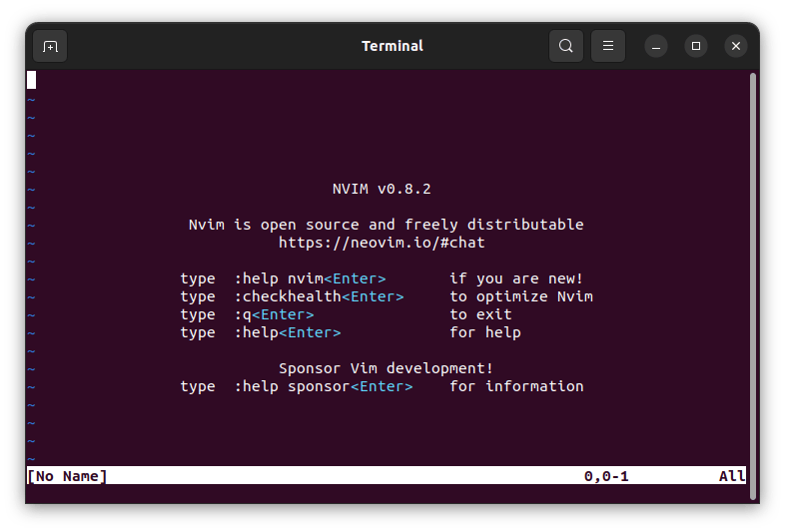Click the "All" scroll indicator in the status line

click(731, 476)
